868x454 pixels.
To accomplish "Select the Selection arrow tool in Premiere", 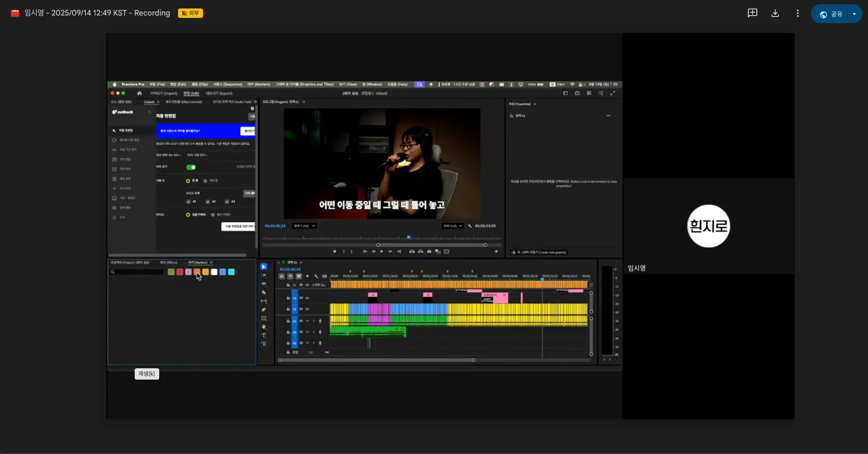I will (x=264, y=267).
